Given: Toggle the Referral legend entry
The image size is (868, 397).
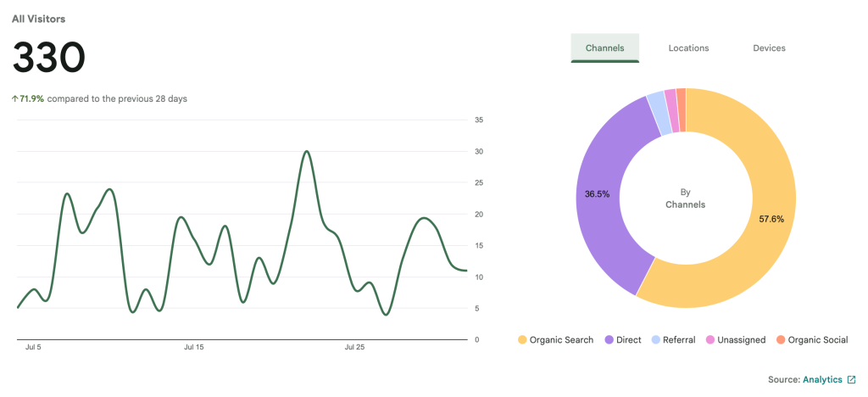Looking at the screenshot, I should pyautogui.click(x=673, y=340).
